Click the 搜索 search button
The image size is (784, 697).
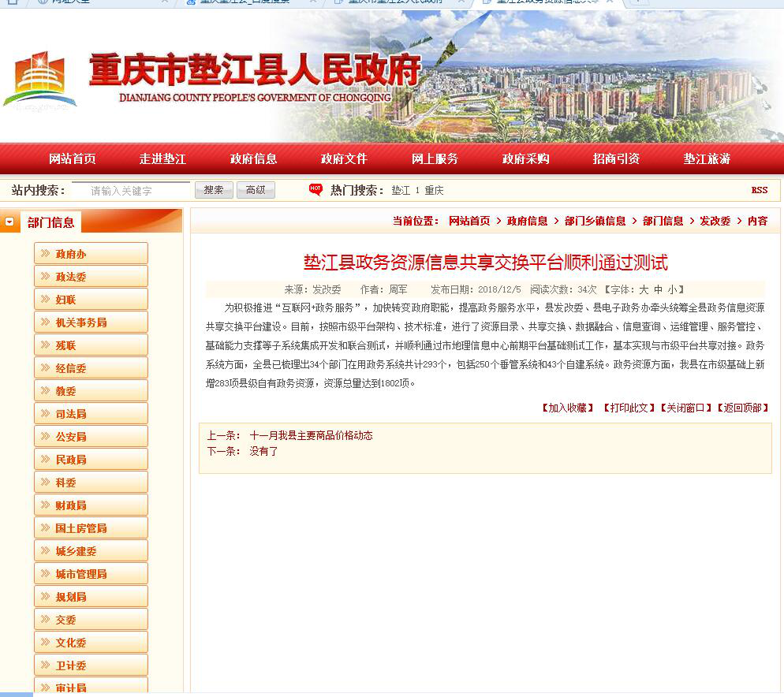click(x=213, y=189)
